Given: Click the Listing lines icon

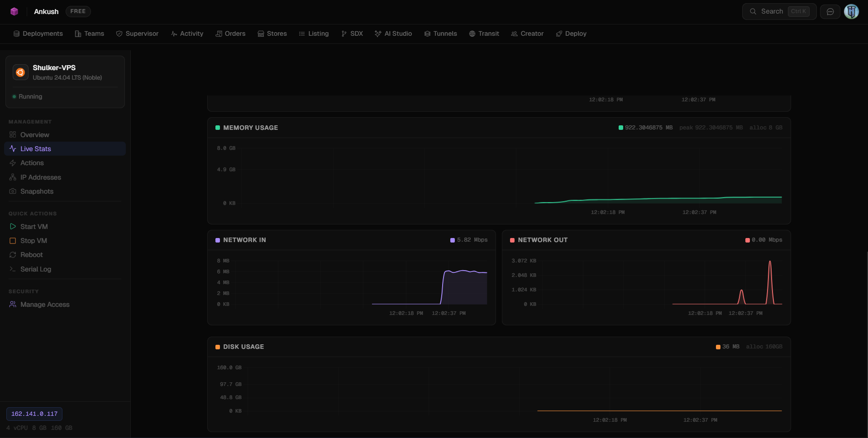Looking at the screenshot, I should coord(302,34).
